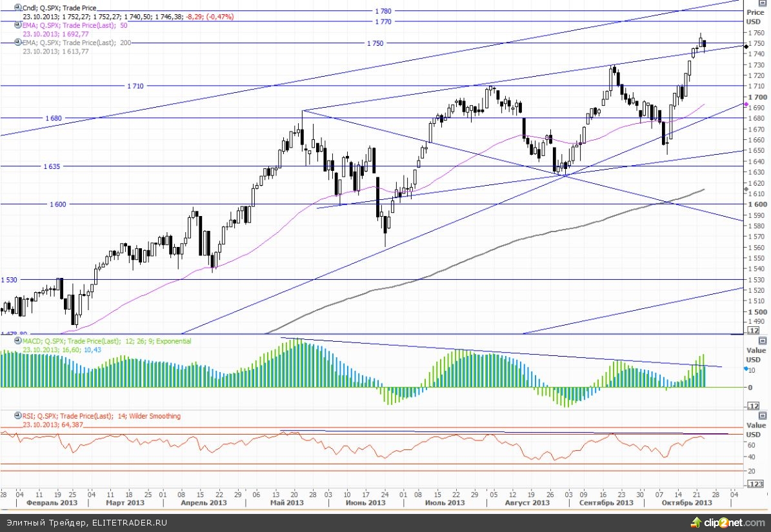
Task: Click the MACD pane Value USD axis title
Action: click(756, 355)
